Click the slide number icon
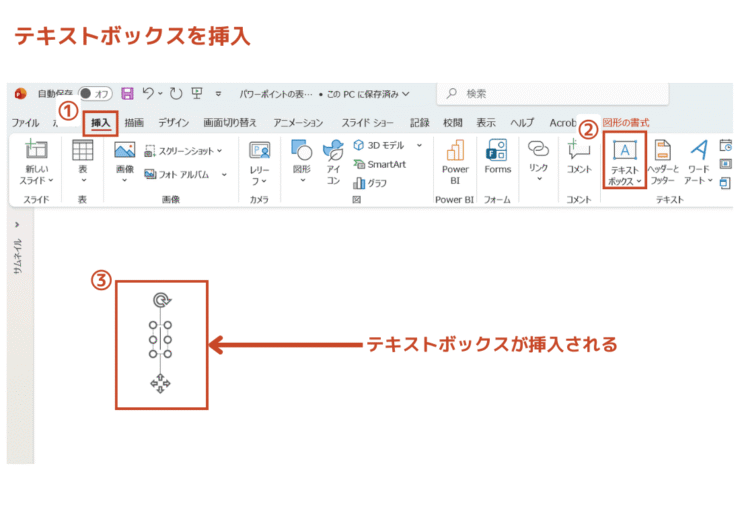The width and height of the screenshot is (740, 505). click(x=726, y=164)
